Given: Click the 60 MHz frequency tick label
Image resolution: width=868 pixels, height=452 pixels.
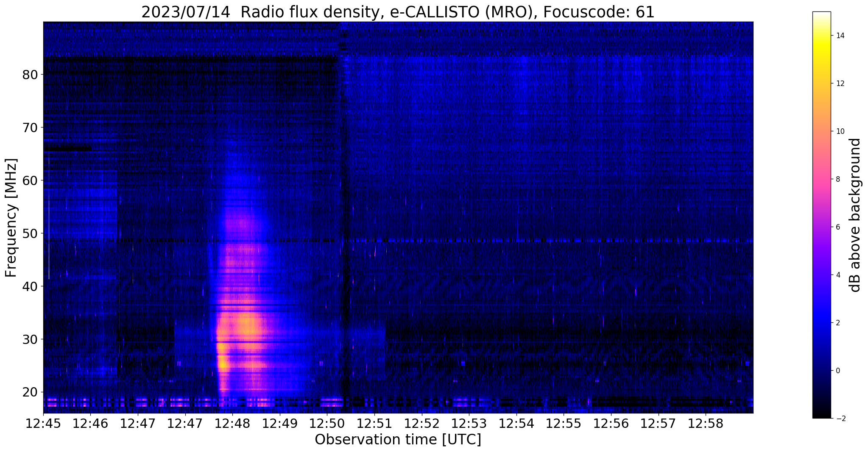Looking at the screenshot, I should pos(30,180).
